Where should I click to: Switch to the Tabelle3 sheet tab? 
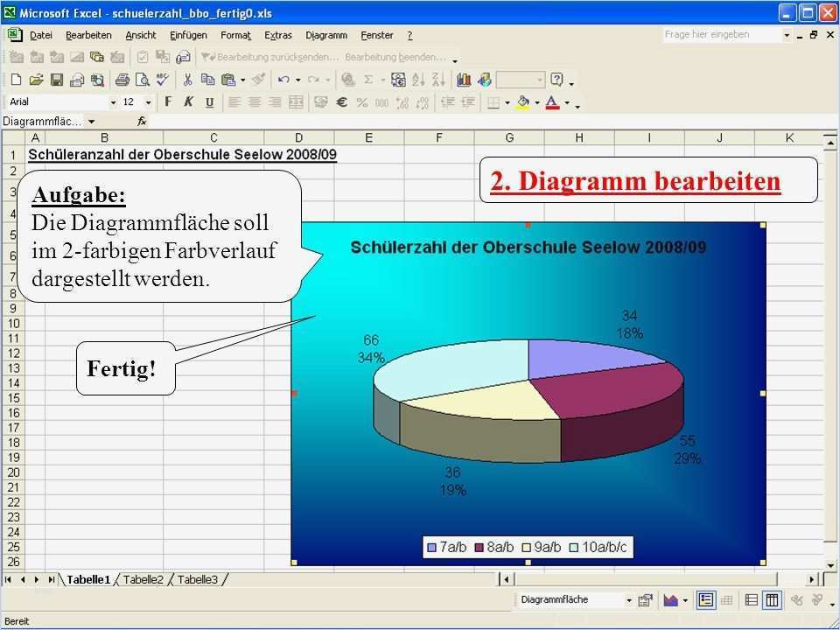click(x=198, y=579)
